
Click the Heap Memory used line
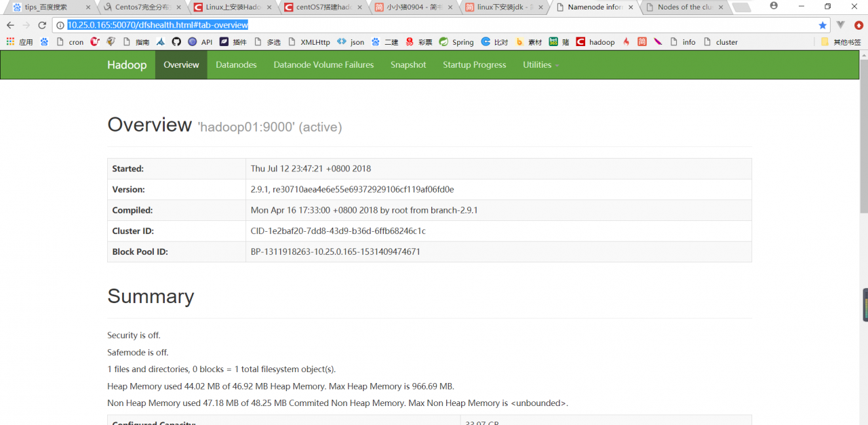(281, 386)
